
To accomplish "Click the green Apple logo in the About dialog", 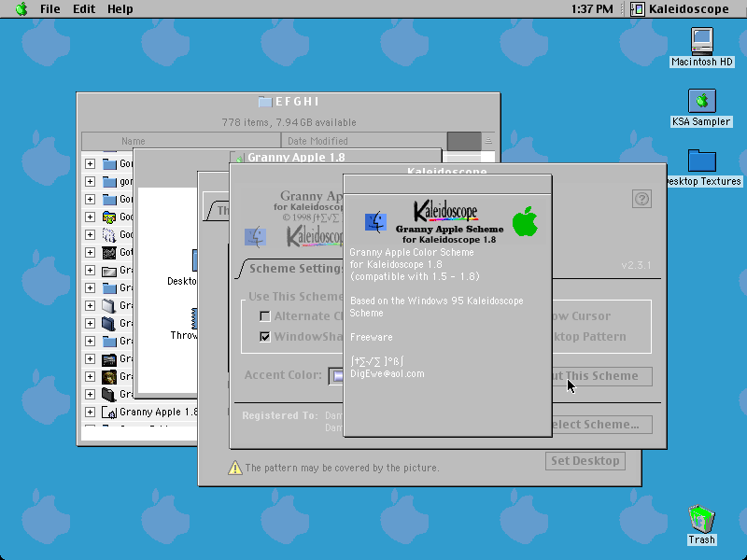I will tap(525, 221).
